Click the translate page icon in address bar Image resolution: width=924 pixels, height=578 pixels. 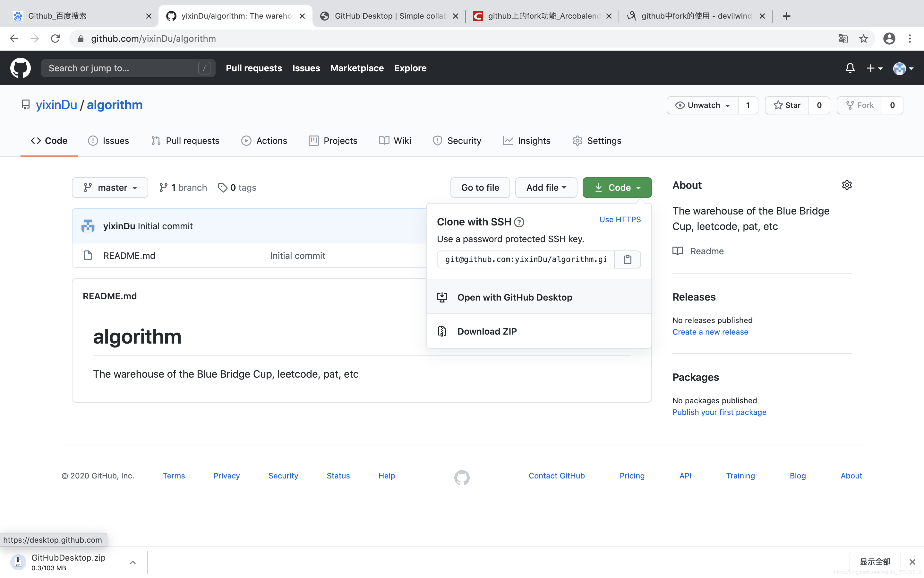843,39
